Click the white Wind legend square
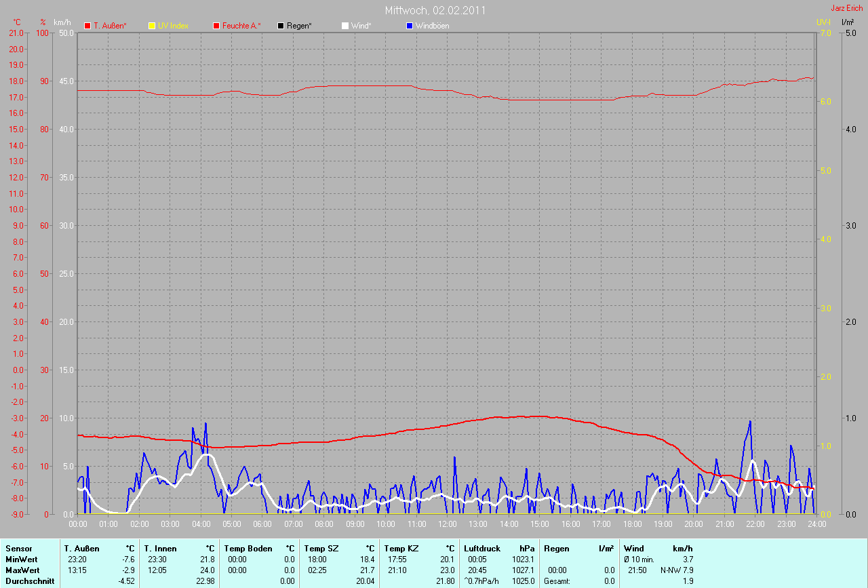This screenshot has width=868, height=588. tap(345, 26)
